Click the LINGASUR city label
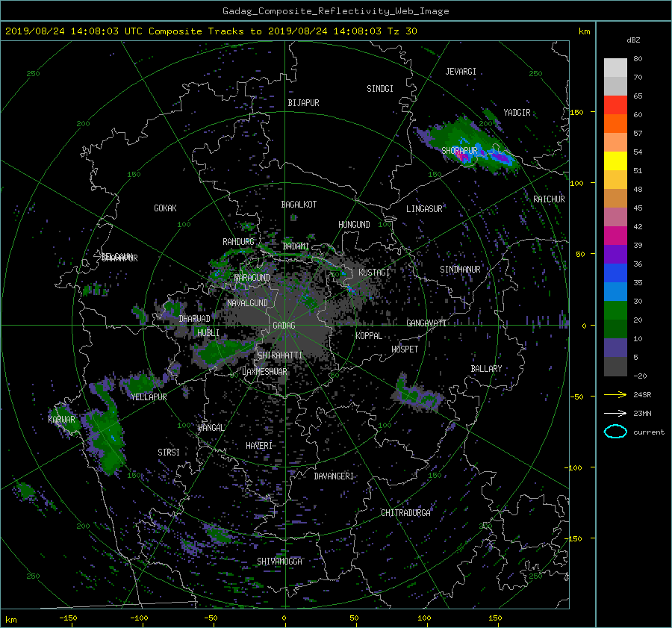This screenshot has height=628, width=672. [x=424, y=209]
